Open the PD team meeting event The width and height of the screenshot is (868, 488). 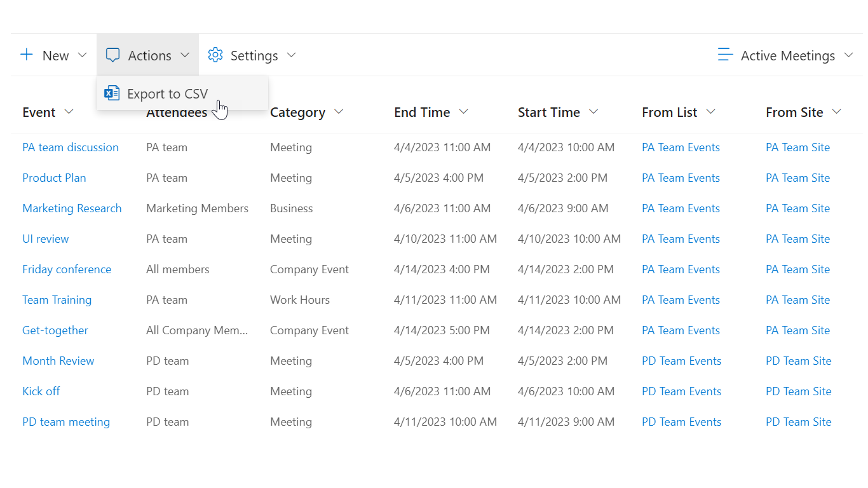[66, 422]
